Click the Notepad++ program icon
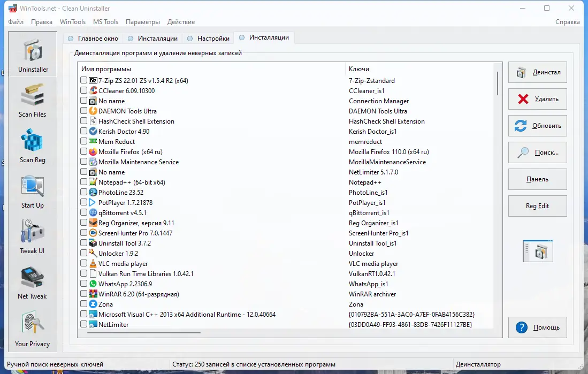The width and height of the screenshot is (588, 374). 93,182
